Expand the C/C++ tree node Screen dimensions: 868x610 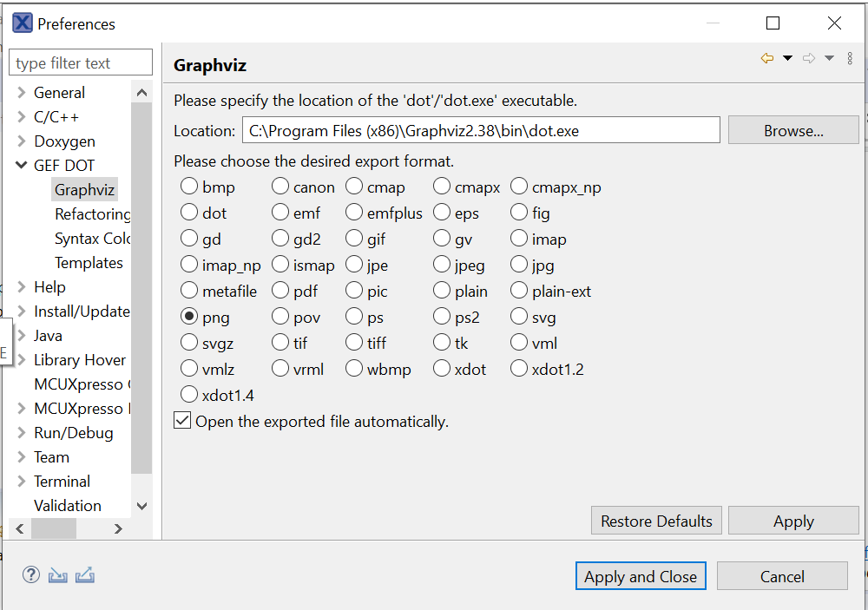pyautogui.click(x=22, y=117)
